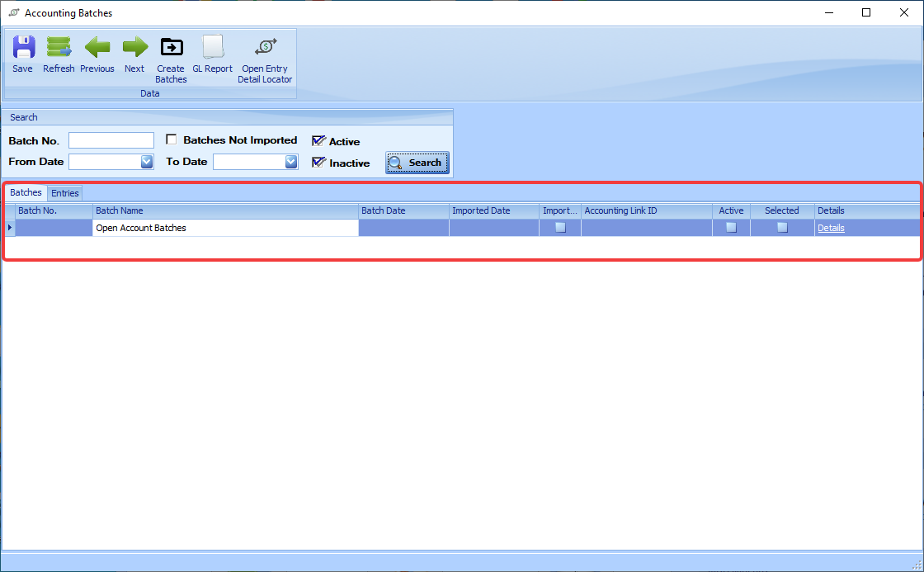
Task: Close the Accounting Batches window
Action: (904, 12)
